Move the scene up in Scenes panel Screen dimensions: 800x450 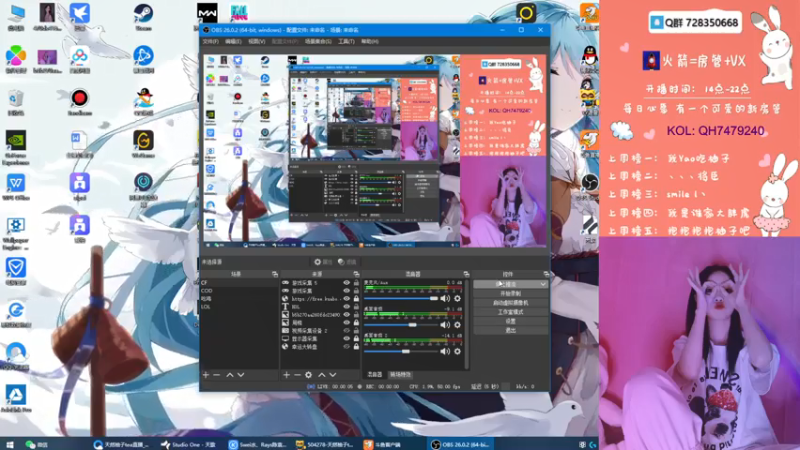[230, 375]
